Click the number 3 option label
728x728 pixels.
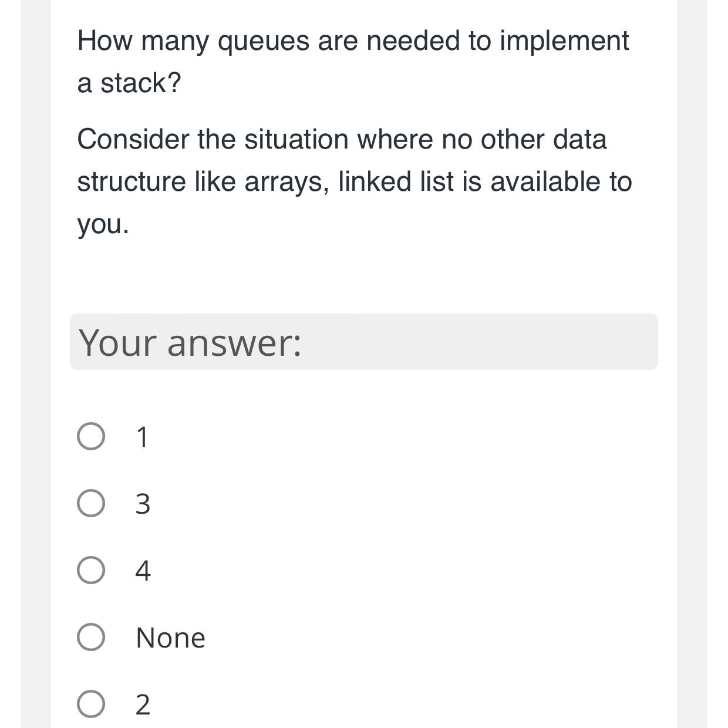click(141, 504)
